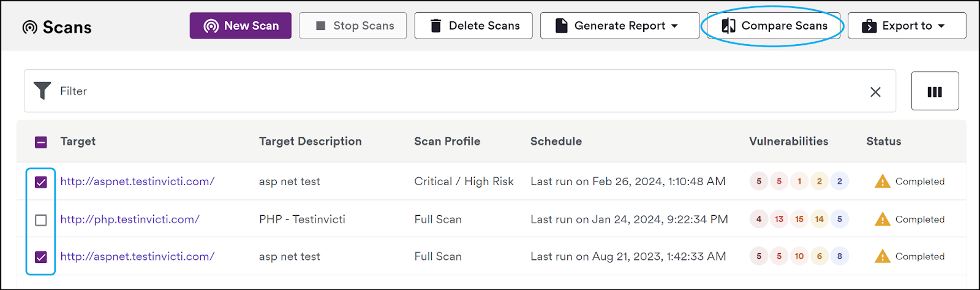Toggle the select-all checkbox in the table header

point(41,142)
